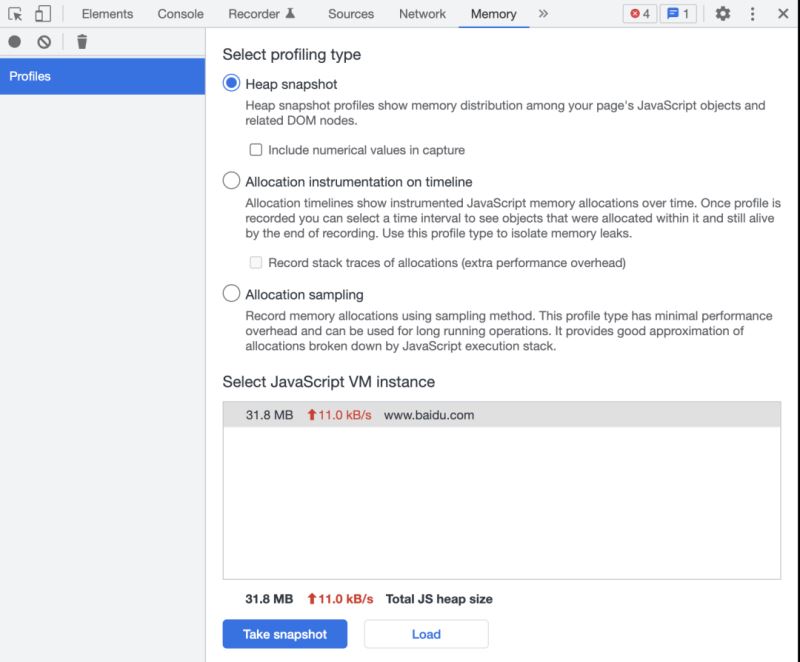Image resolution: width=800 pixels, height=662 pixels.
Task: Toggle the device toolbar icon
Action: (42, 14)
